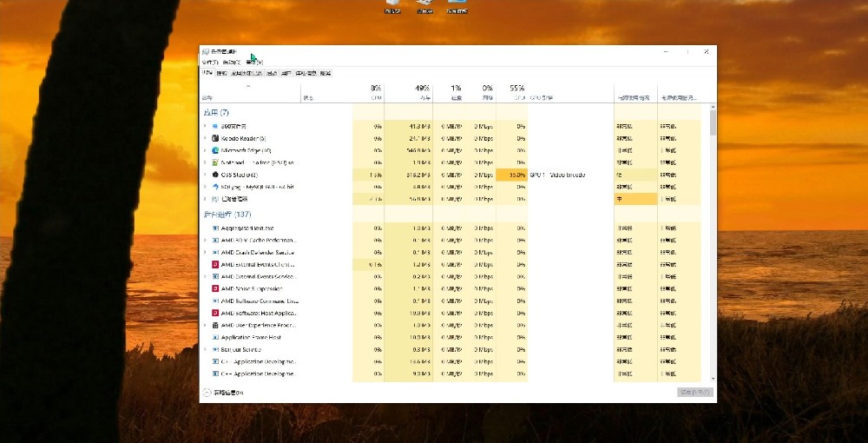868x443 pixels.
Task: Click the red AMD Software Host Application icon
Action: [215, 313]
